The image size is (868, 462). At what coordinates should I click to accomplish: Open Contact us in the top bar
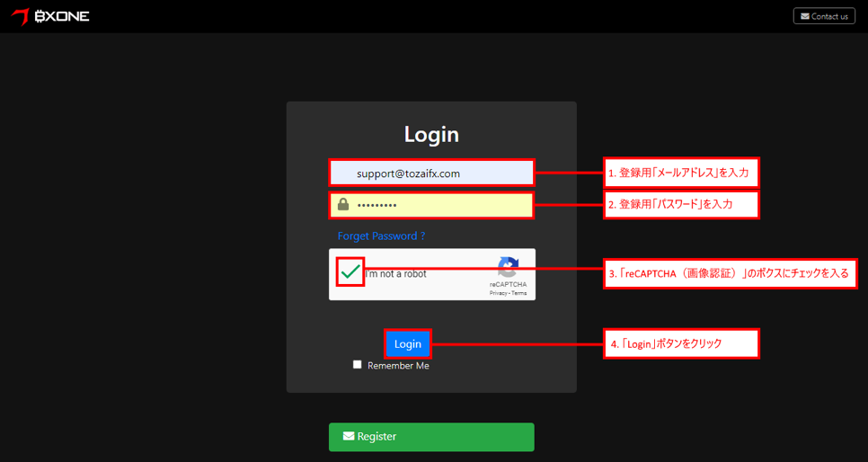[824, 16]
